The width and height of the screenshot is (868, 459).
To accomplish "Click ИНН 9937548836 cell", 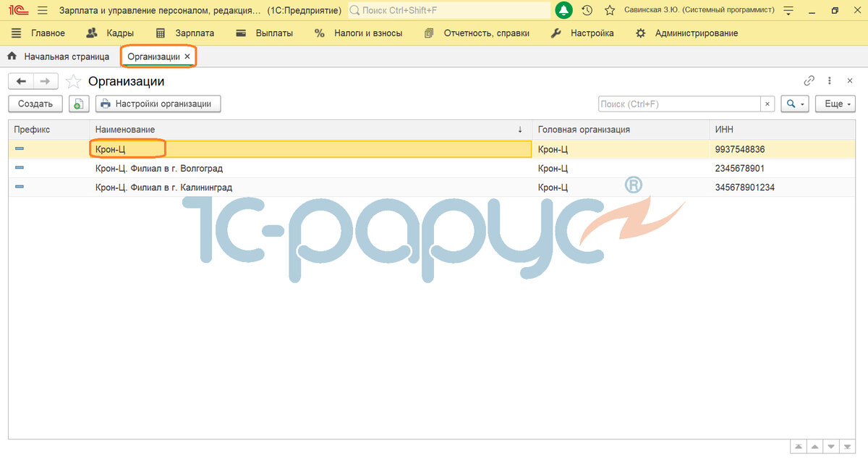I will 782,149.
